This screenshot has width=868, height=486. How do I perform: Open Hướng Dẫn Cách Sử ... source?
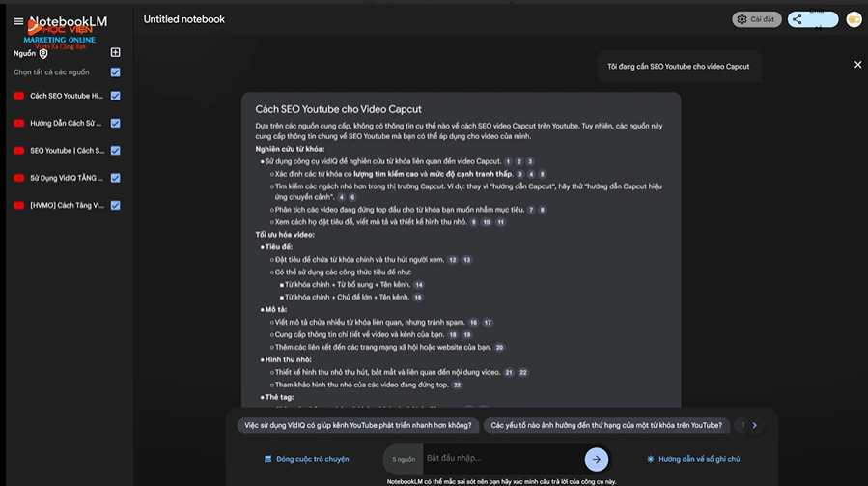(x=66, y=123)
